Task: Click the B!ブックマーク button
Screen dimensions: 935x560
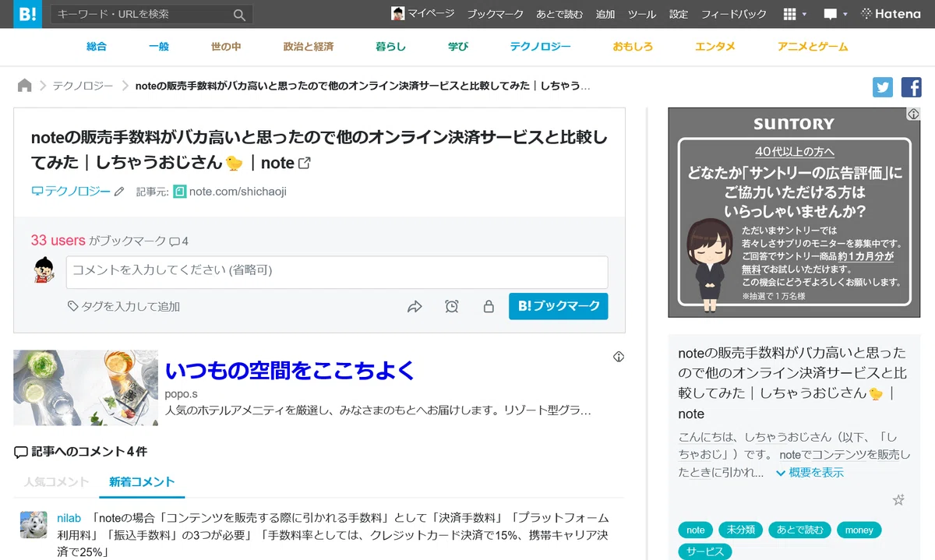Action: pos(559,306)
